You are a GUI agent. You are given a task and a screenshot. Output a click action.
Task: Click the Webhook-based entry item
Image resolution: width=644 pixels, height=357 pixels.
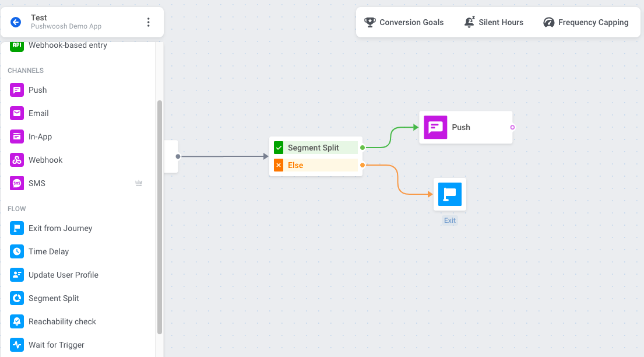68,45
